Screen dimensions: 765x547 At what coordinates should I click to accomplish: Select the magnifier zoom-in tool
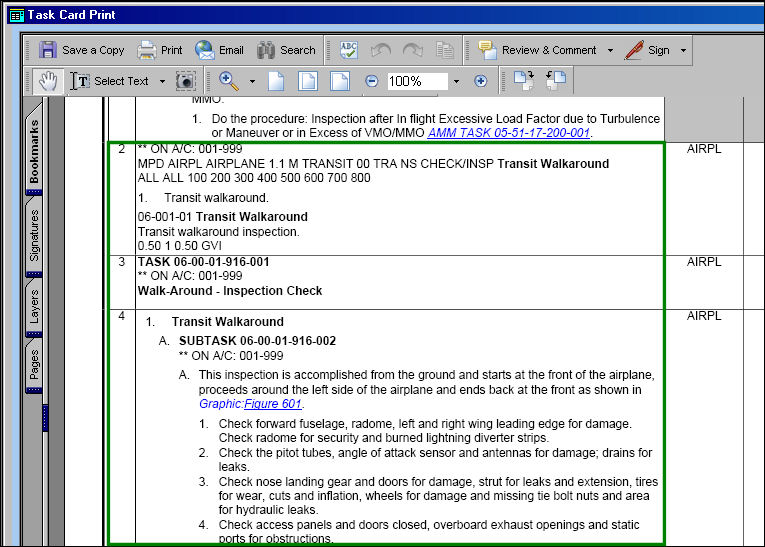click(x=229, y=81)
